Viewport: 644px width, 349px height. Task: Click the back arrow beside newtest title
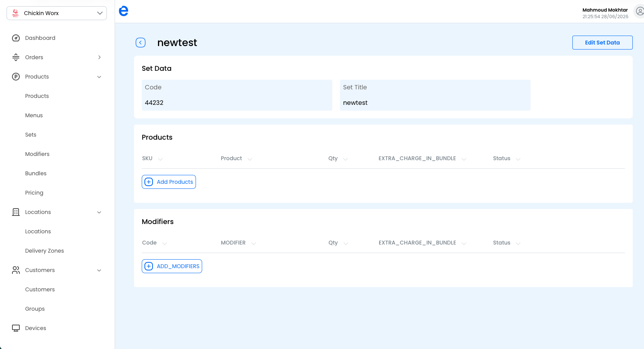point(141,43)
